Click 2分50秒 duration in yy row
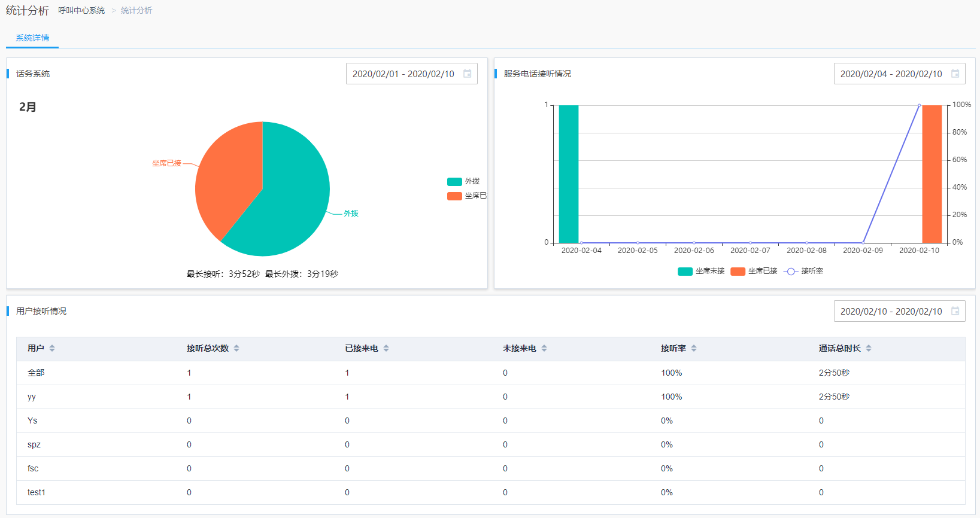 click(x=834, y=397)
